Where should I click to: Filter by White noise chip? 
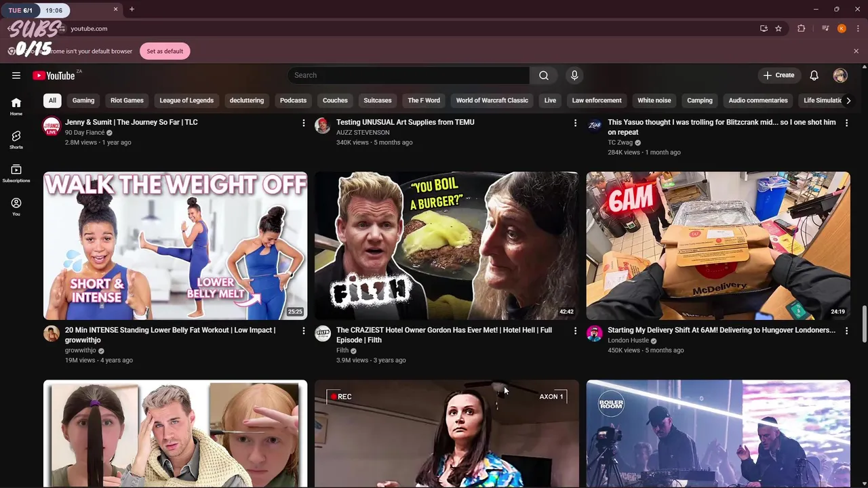pos(654,100)
